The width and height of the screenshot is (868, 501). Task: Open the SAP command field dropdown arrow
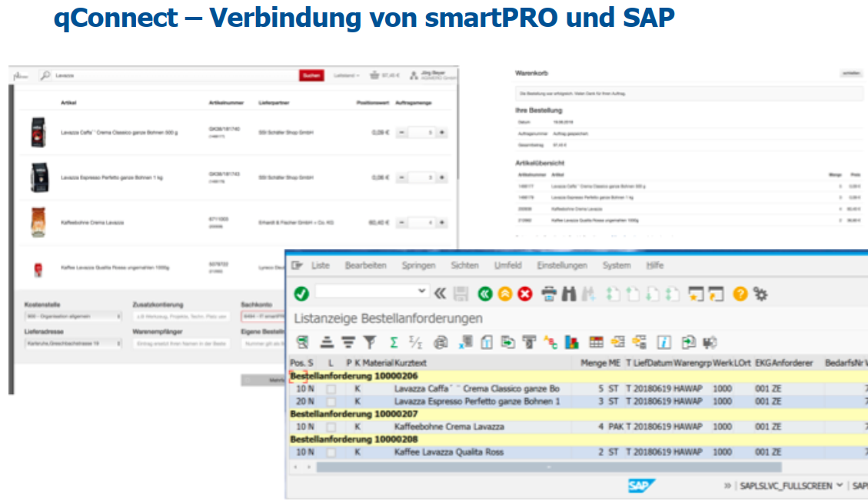422,291
